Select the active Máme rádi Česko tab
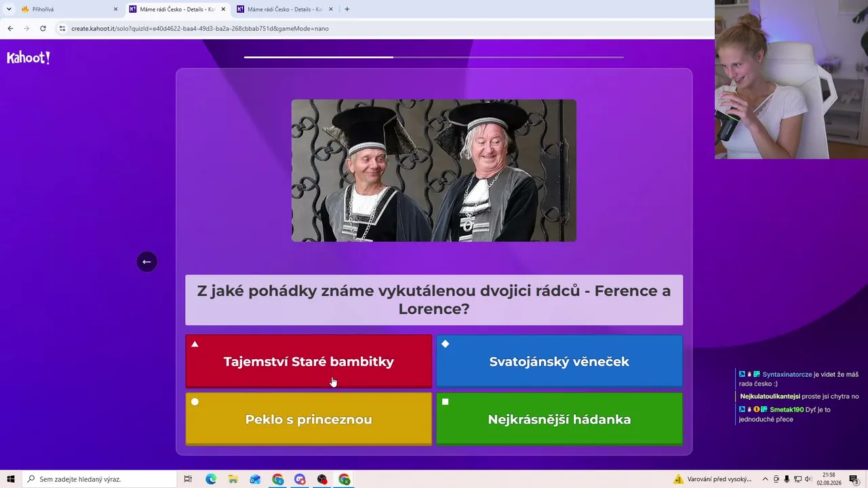The height and width of the screenshot is (488, 868). coord(178,9)
